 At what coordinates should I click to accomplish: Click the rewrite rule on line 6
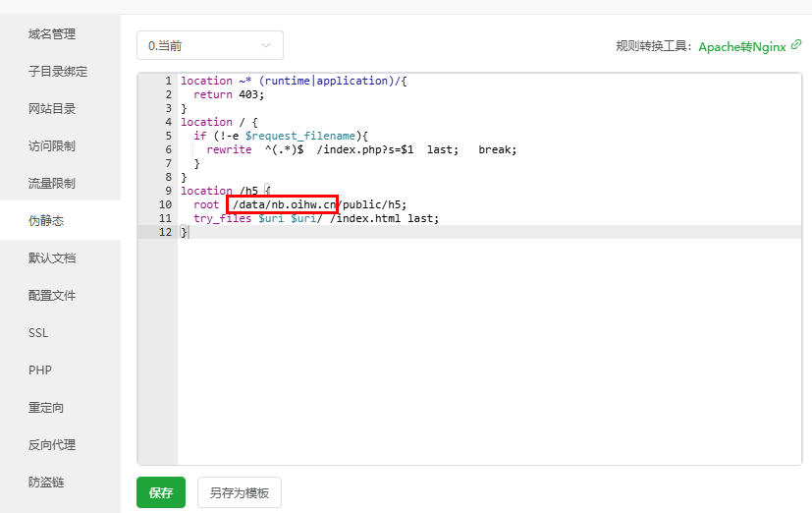(361, 149)
